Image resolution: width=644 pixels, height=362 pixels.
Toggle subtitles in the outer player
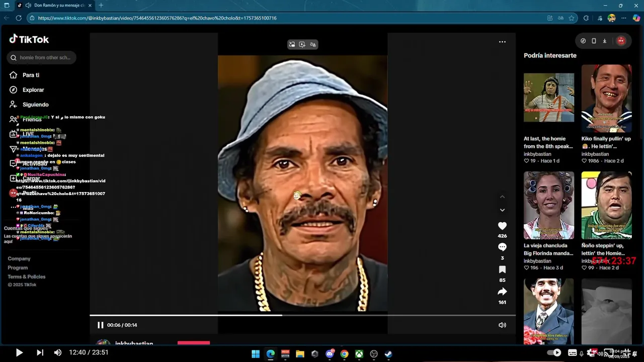(x=573, y=352)
